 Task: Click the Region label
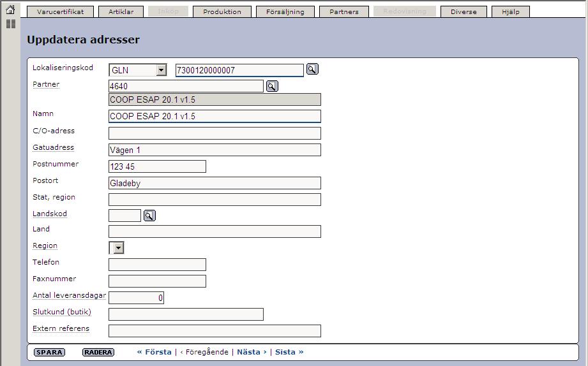45,246
